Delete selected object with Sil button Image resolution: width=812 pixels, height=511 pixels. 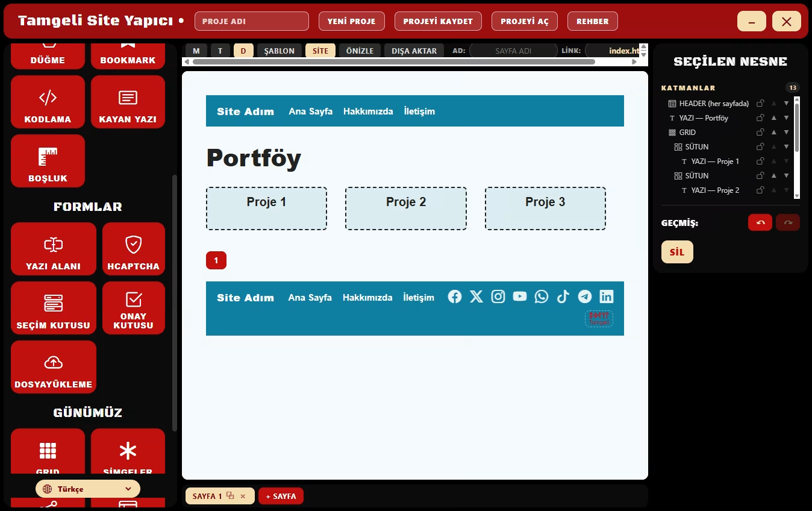pyautogui.click(x=677, y=252)
